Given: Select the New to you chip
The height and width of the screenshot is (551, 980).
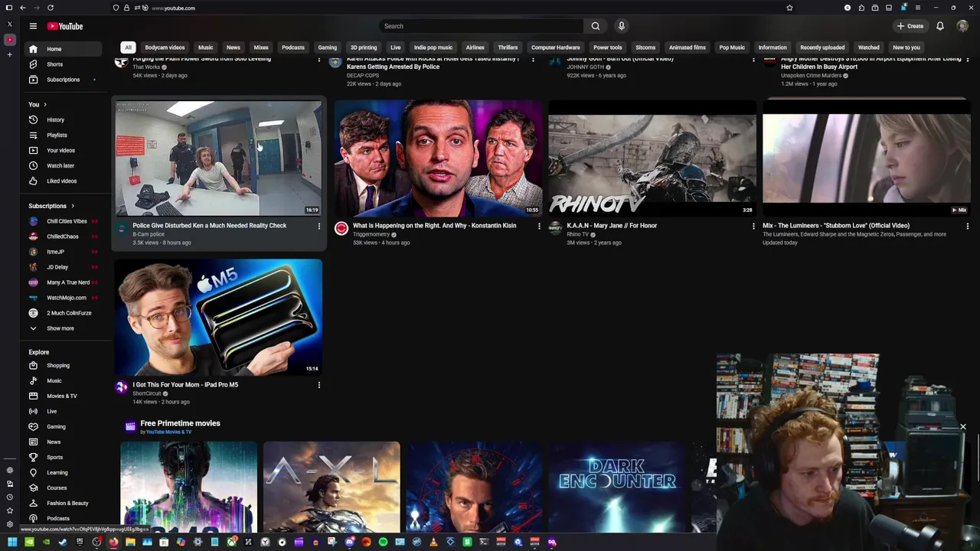Looking at the screenshot, I should pos(906,47).
